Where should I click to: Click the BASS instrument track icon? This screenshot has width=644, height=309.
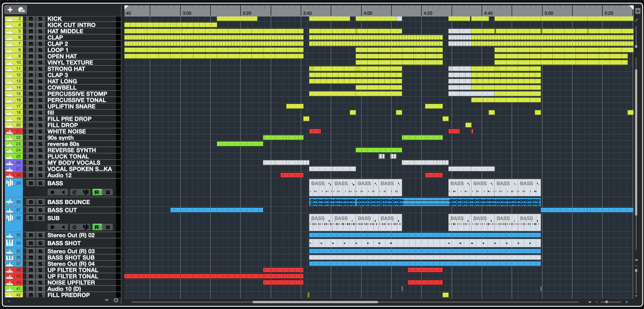9,183
